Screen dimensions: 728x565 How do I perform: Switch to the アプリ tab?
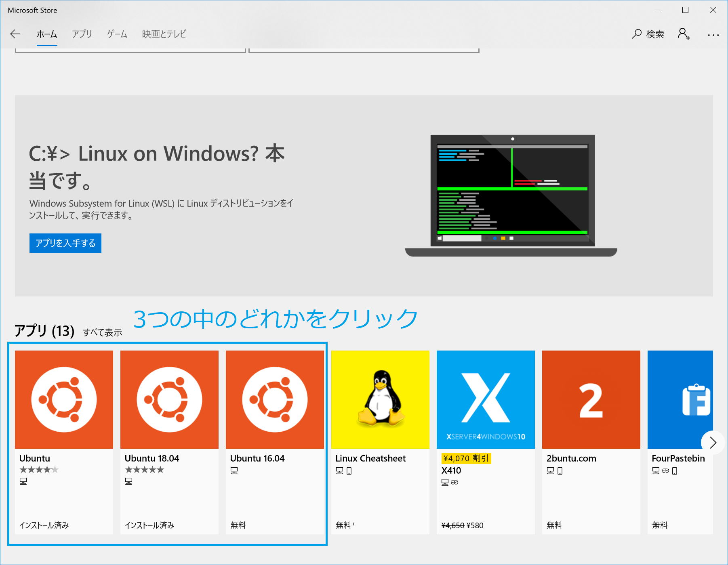[x=82, y=34]
